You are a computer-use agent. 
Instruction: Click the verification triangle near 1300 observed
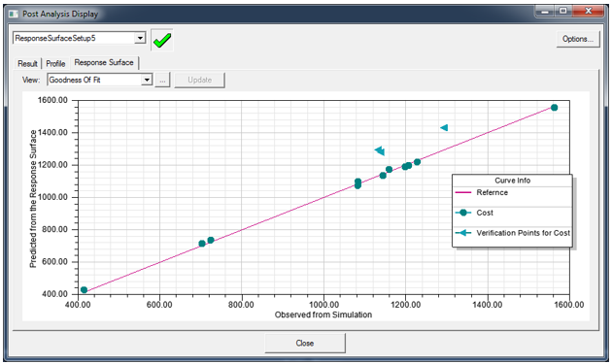pos(444,127)
